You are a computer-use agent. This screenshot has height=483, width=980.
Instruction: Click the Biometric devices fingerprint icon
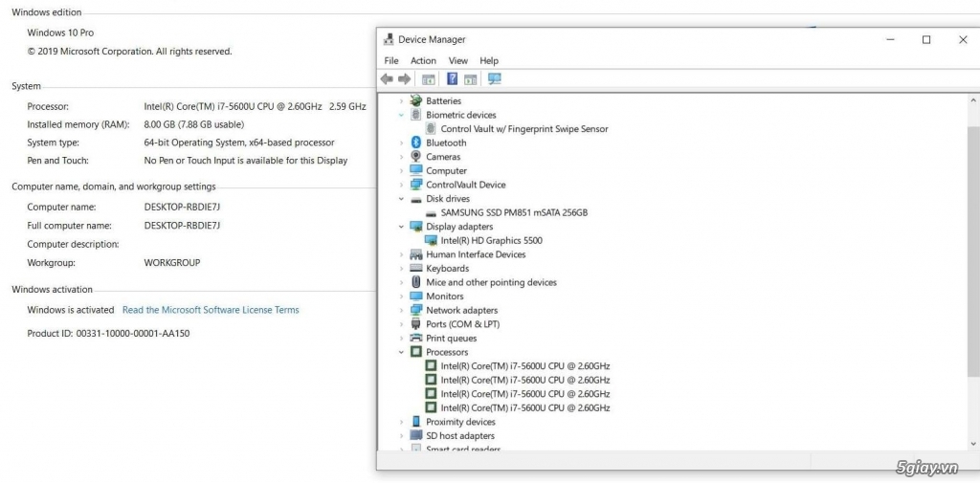coord(415,115)
